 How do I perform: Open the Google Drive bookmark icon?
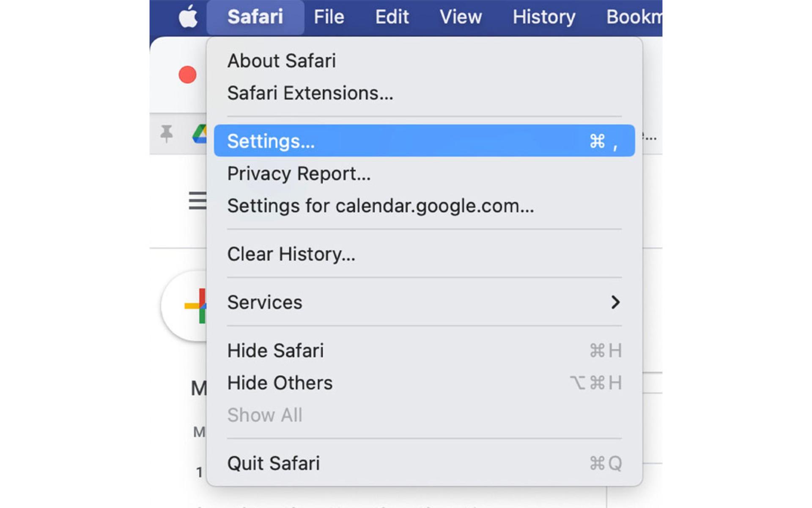[200, 134]
